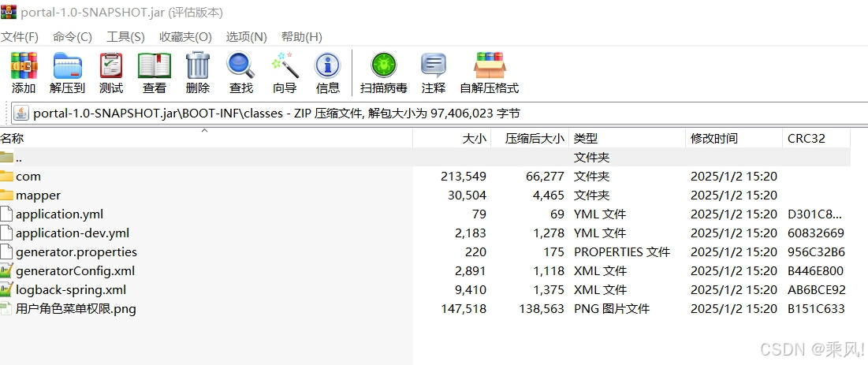Click the 自解压格式 (SFX) box icon

(490, 66)
